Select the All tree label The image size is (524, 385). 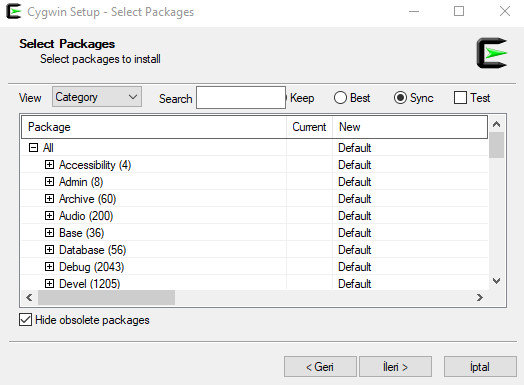pos(48,148)
